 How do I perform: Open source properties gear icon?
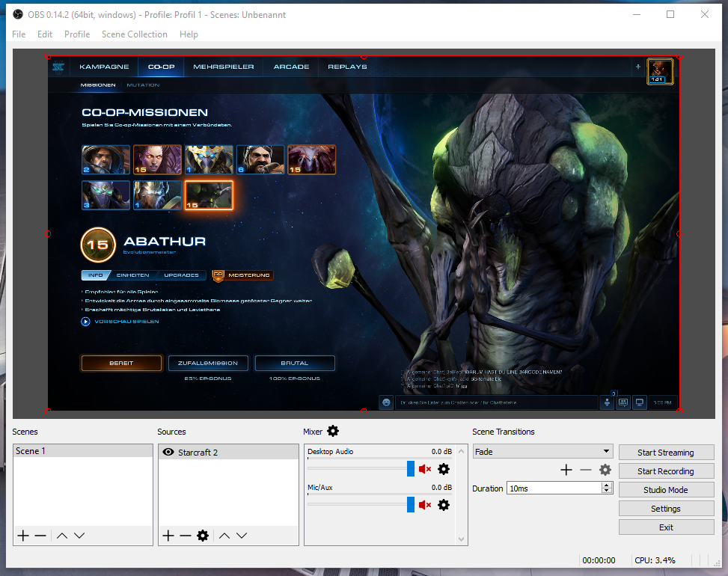tap(203, 536)
